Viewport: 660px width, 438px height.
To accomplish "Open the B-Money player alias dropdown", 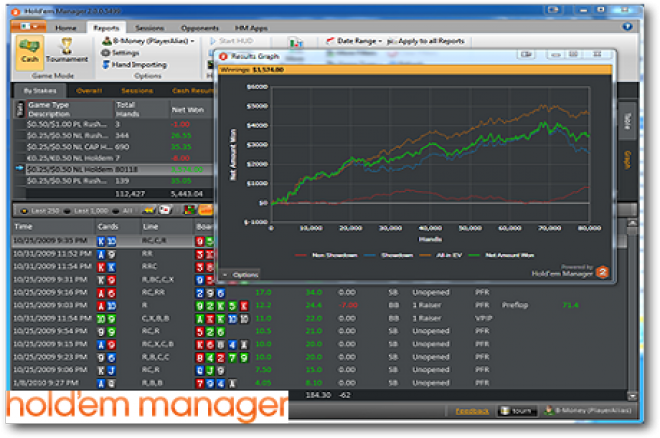I will click(149, 41).
